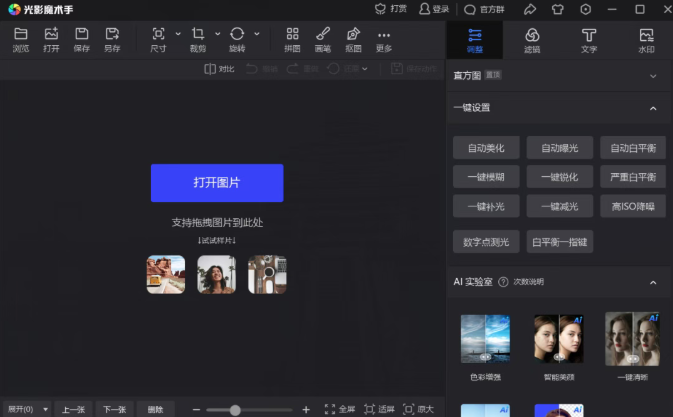673x417 pixels.
Task: Collapse the 一键设置 section
Action: [653, 108]
